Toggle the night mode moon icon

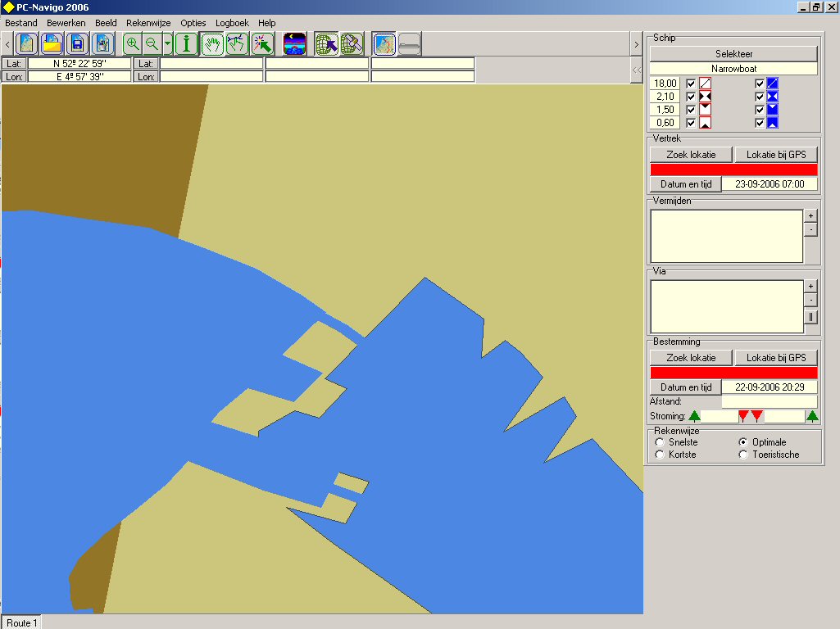(294, 43)
